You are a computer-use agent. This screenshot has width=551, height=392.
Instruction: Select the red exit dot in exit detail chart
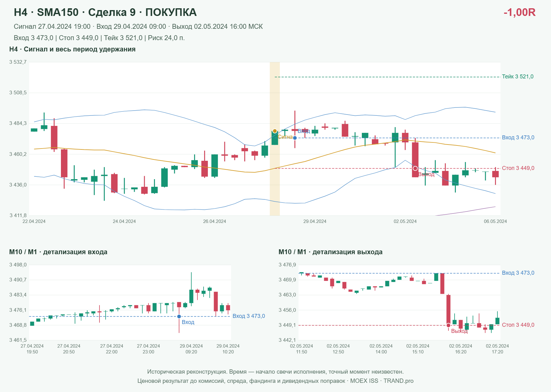(448, 325)
